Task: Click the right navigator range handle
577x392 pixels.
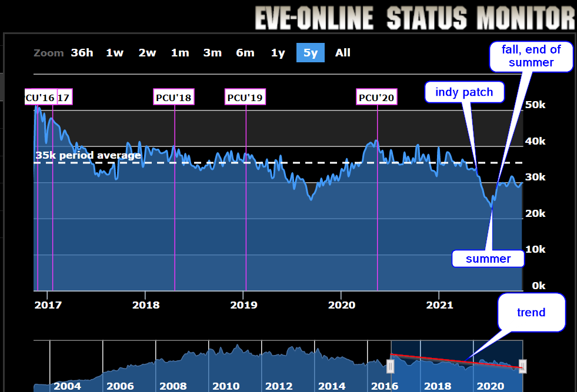Action: (522, 366)
